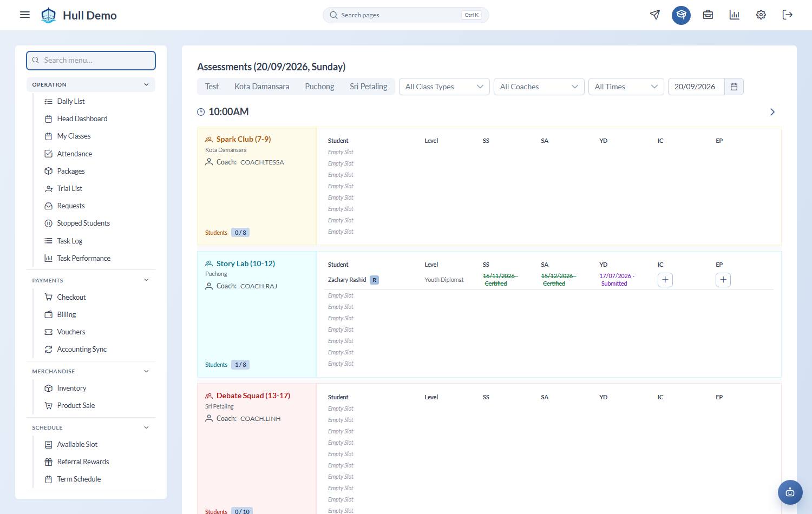Click the Story Lab (10-12) class title
The width and height of the screenshot is (812, 514).
point(246,263)
